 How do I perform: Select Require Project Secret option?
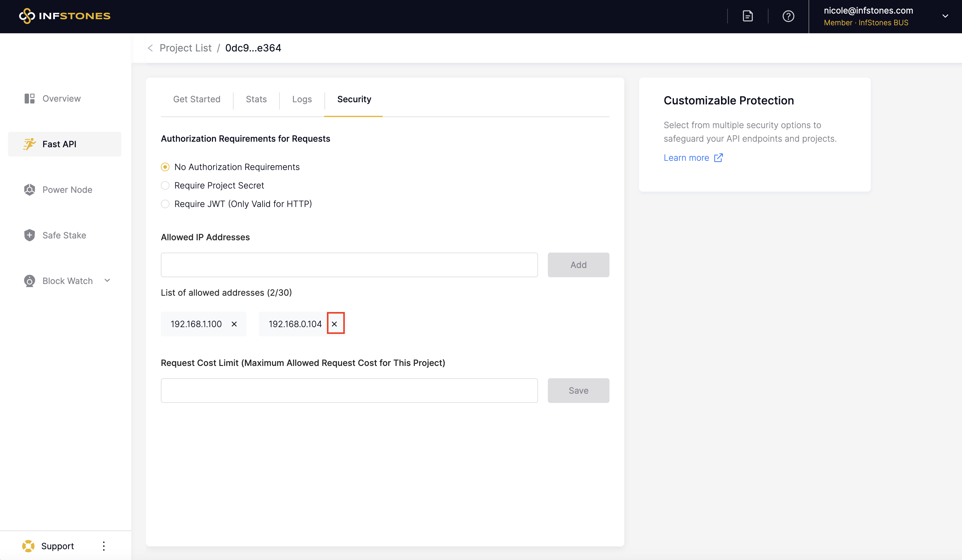pyautogui.click(x=165, y=185)
